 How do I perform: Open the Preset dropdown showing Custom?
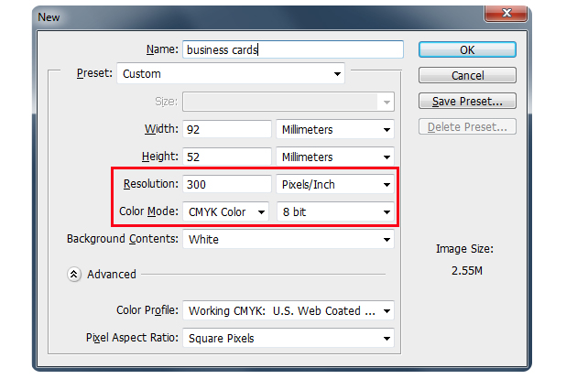pos(231,73)
